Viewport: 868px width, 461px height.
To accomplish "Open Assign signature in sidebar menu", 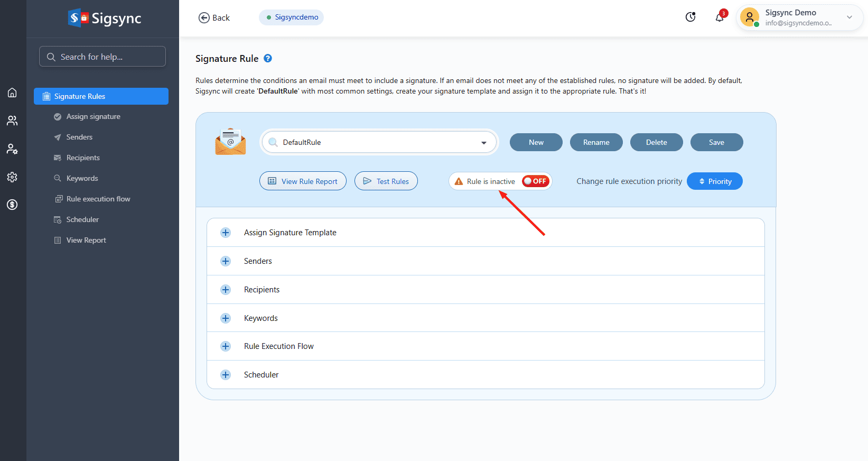I will point(93,116).
